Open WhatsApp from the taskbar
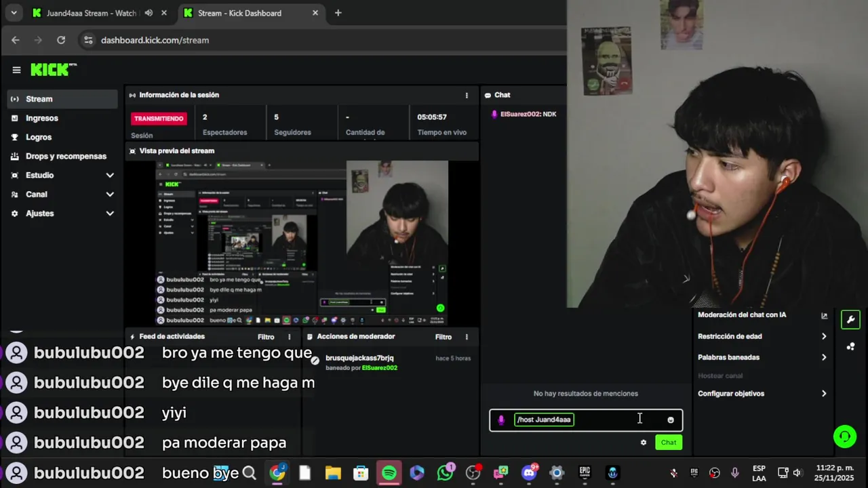Image resolution: width=868 pixels, height=488 pixels. point(446,473)
